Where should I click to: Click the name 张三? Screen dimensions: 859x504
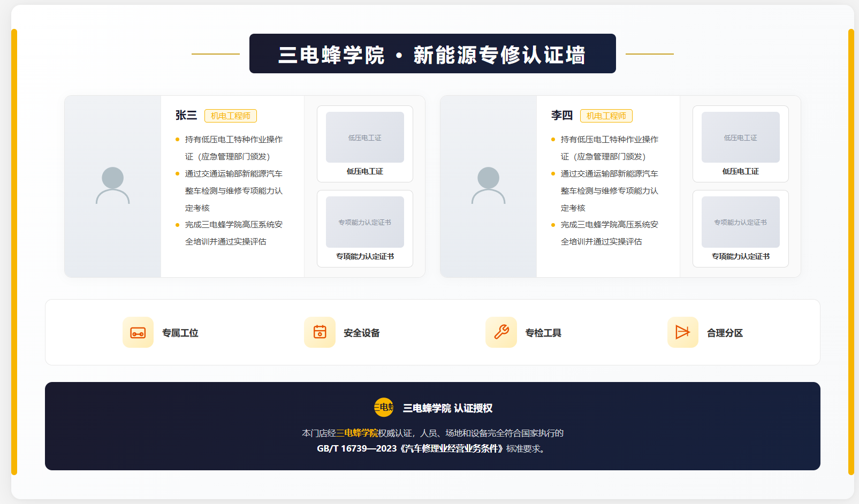pyautogui.click(x=186, y=116)
